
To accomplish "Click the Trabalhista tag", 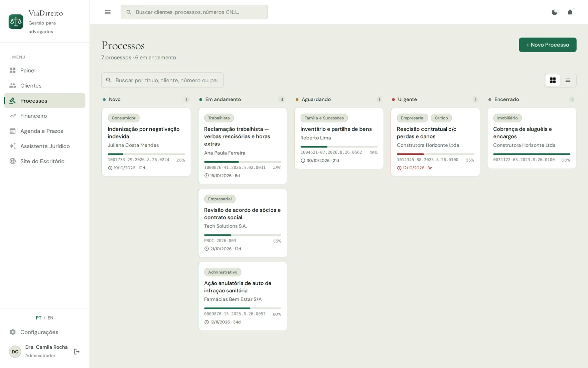I will [x=219, y=118].
